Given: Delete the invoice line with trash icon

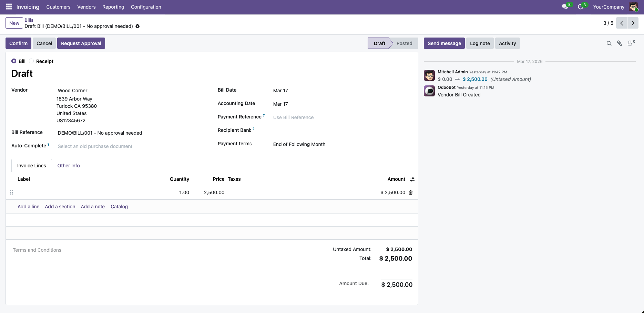Looking at the screenshot, I should click(x=410, y=192).
